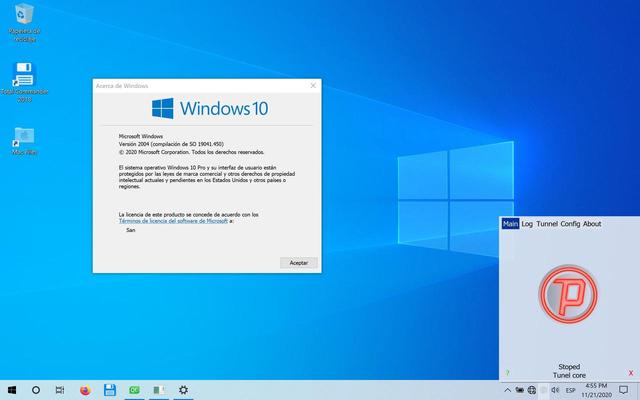Open Total Commander floppy icon in taskbar

pos(110,390)
